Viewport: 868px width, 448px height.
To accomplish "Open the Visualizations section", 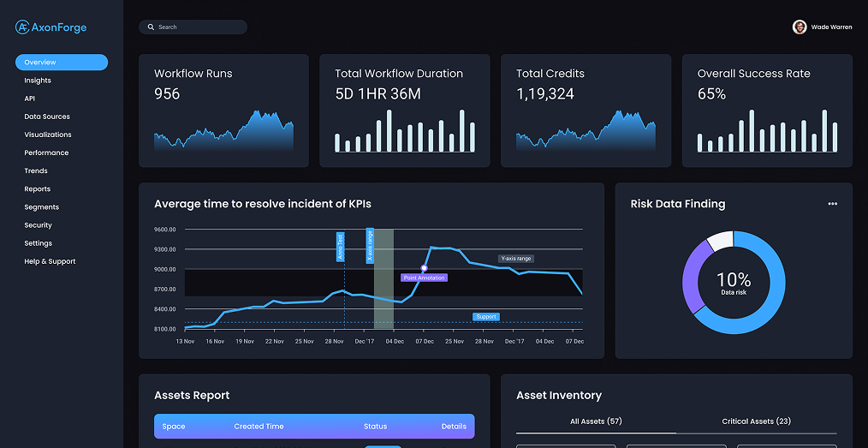I will coord(48,134).
